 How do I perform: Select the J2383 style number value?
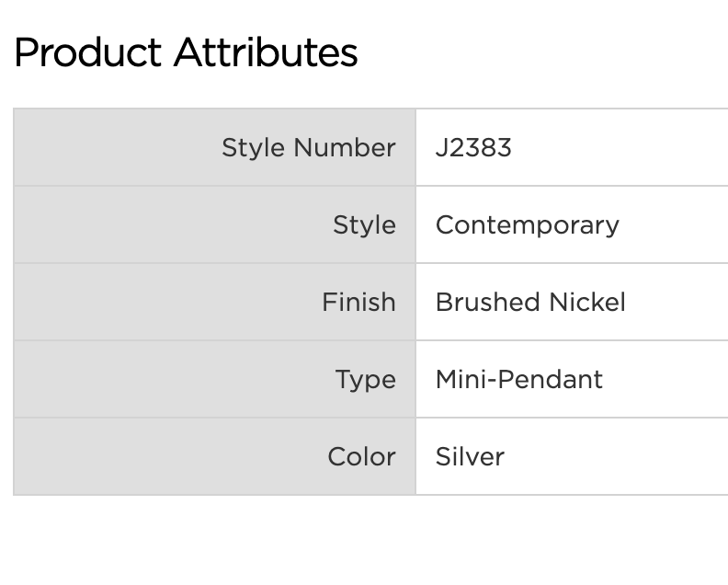coord(472,147)
